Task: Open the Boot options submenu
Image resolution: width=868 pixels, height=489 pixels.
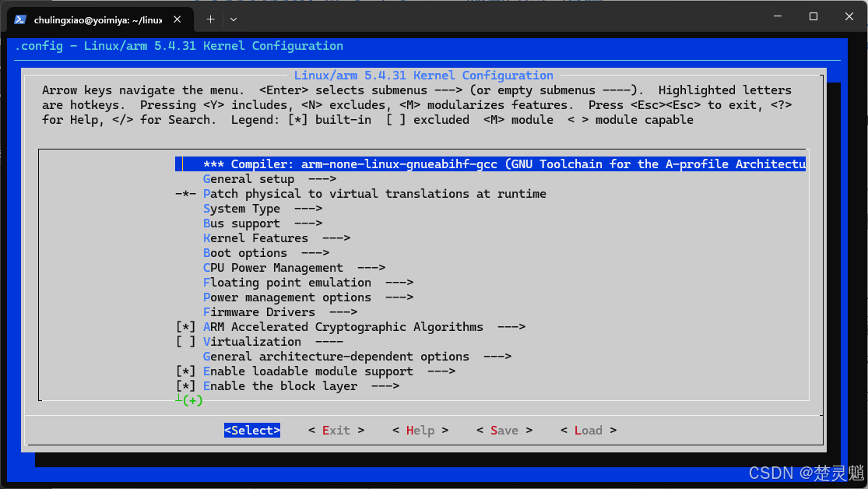Action: (x=265, y=253)
